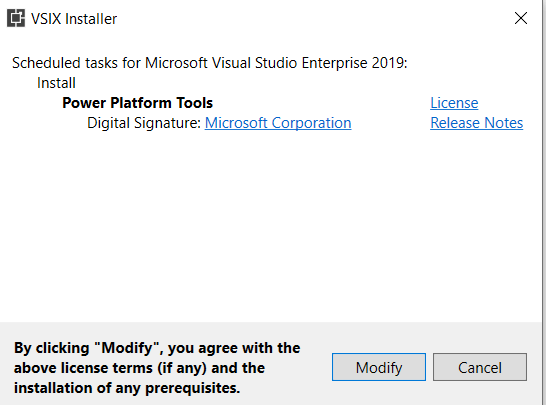Click the Scheduled tasks heading line
Image resolution: width=546 pixels, height=405 pixels.
click(x=210, y=63)
